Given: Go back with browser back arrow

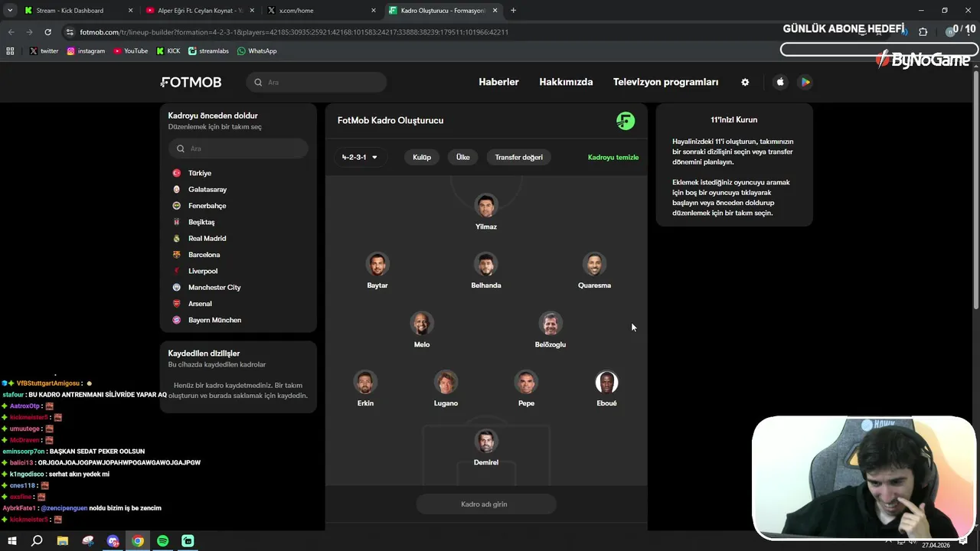Looking at the screenshot, I should click(x=11, y=32).
